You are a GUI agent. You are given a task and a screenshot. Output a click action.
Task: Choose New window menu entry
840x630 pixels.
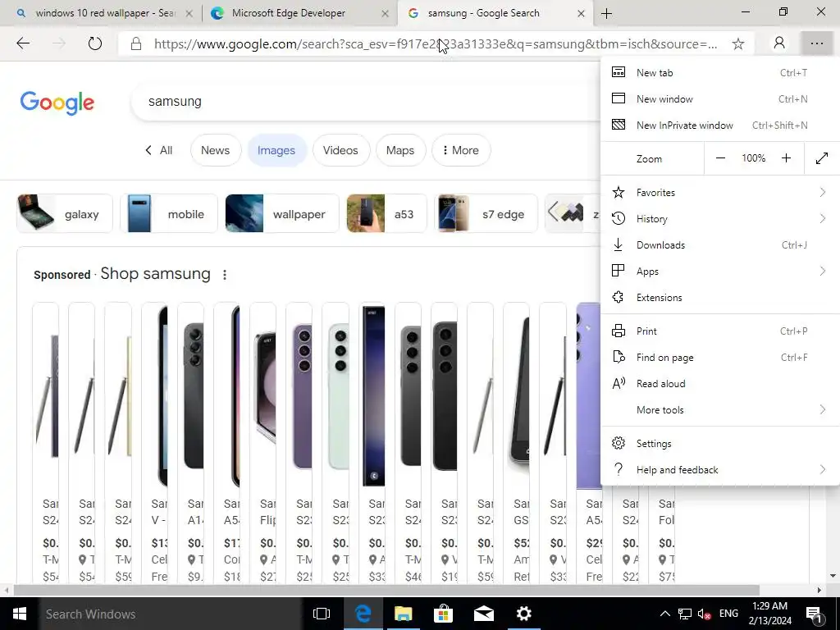click(720, 98)
